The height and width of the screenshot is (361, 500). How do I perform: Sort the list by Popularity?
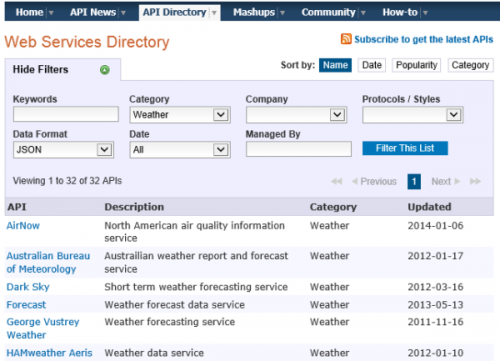click(x=416, y=65)
